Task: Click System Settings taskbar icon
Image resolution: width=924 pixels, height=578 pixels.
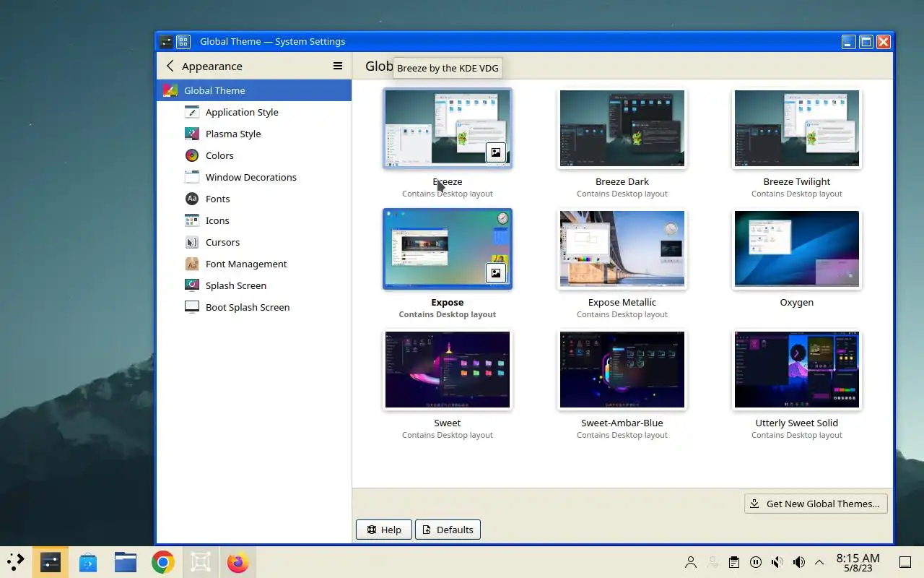Action: click(51, 561)
